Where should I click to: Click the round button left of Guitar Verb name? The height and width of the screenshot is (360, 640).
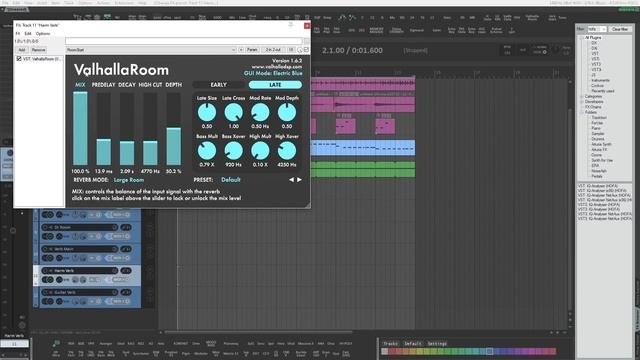tap(45, 292)
